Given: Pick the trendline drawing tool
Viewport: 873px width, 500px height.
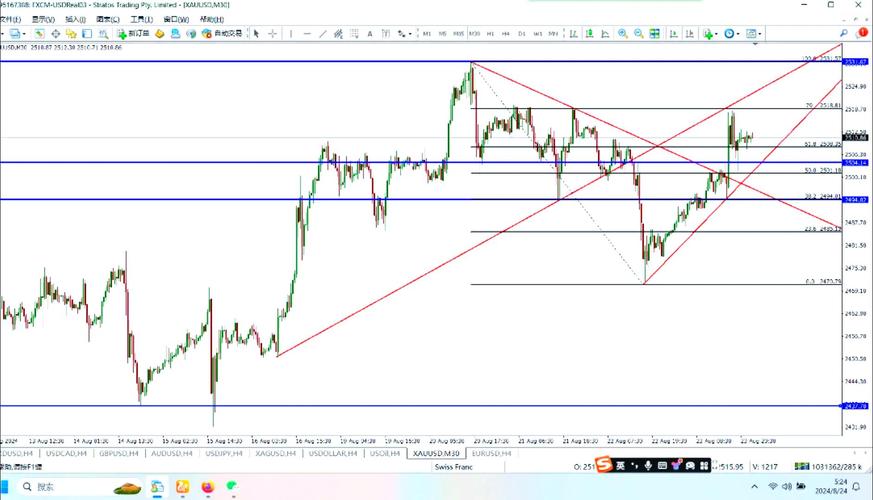Looking at the screenshot, I should pyautogui.click(x=323, y=33).
